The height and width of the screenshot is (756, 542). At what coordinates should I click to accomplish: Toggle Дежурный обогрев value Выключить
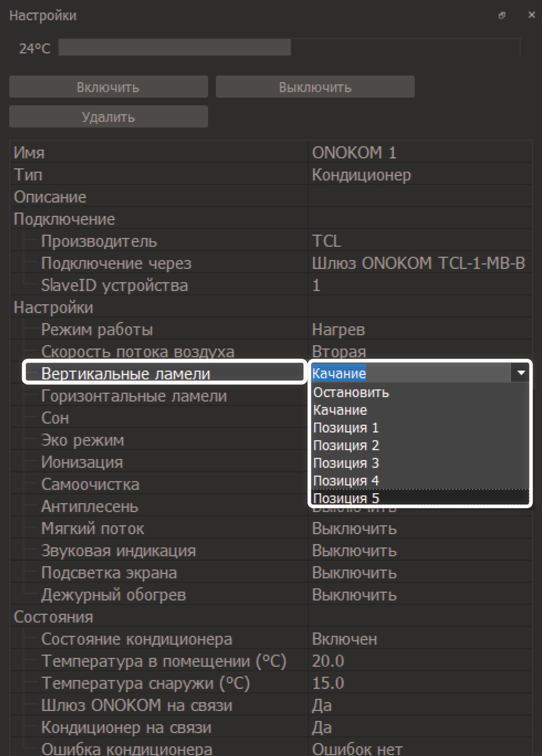click(354, 595)
